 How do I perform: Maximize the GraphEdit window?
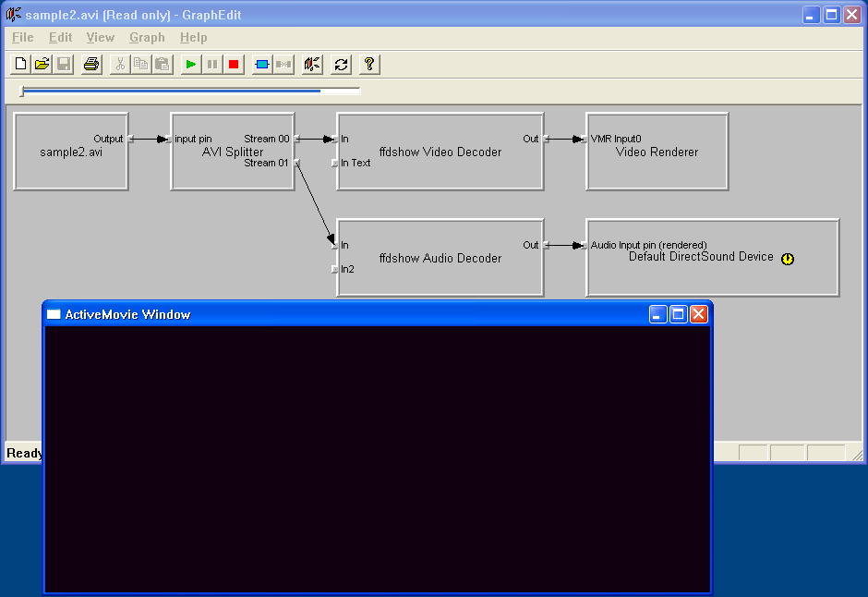831,15
